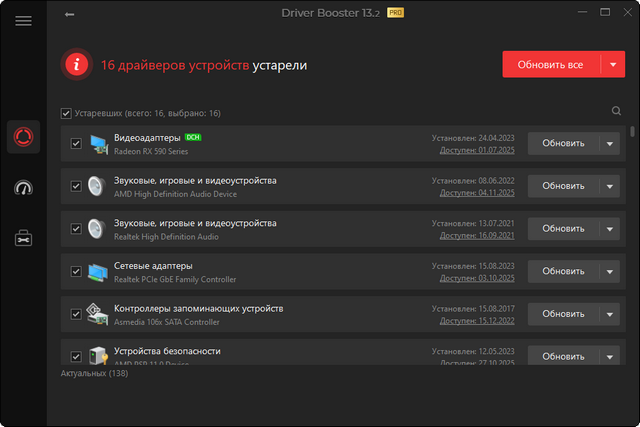The height and width of the screenshot is (427, 640).
Task: Click the 16 драйверов устройств устарели heading
Action: 204,65
